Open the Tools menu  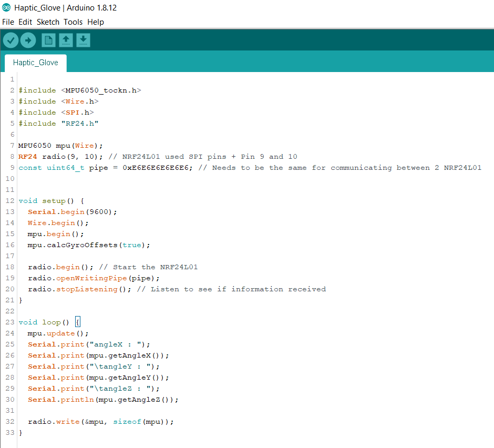pyautogui.click(x=73, y=22)
